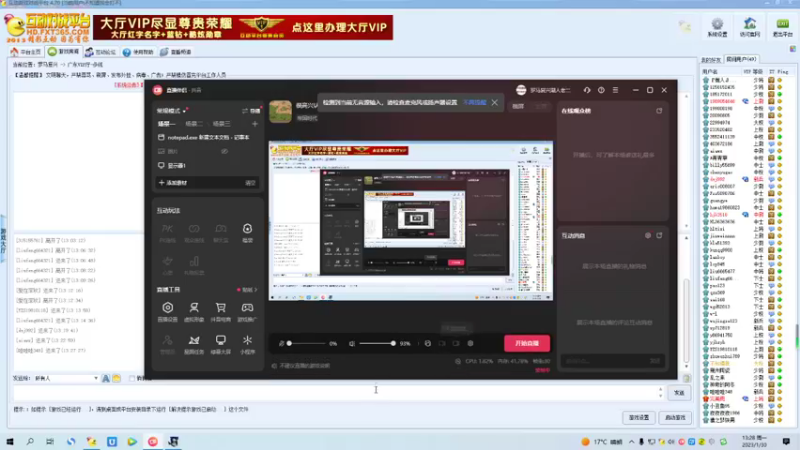The width and height of the screenshot is (800, 450).
Task: Click Add Source (添加素材) button
Action: point(173,183)
